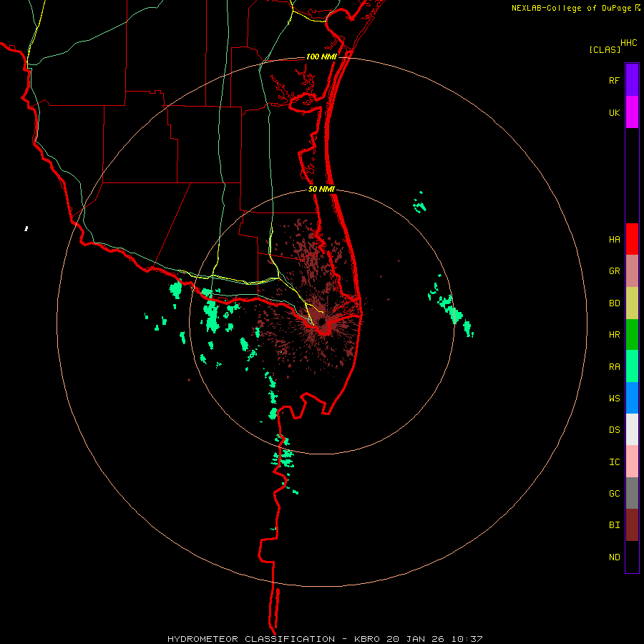Click the '10:37' timestamp text
This screenshot has width=644, height=644.
pos(467,639)
